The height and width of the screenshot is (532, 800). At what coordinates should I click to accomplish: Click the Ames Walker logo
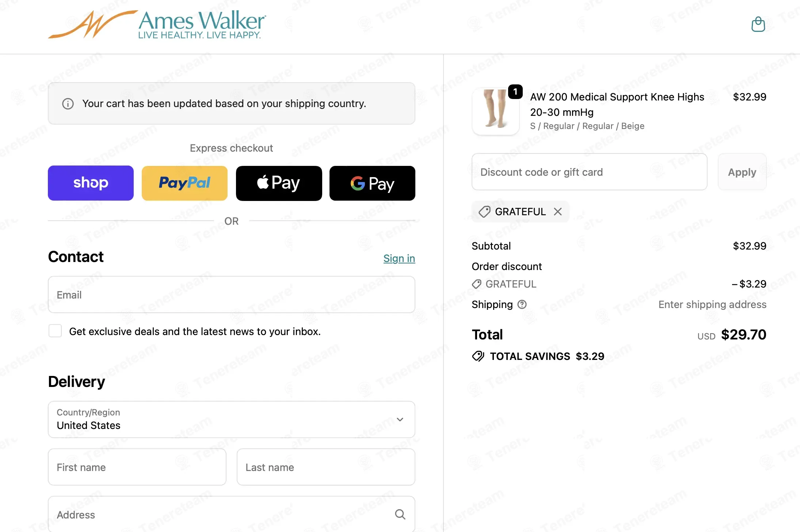click(157, 24)
